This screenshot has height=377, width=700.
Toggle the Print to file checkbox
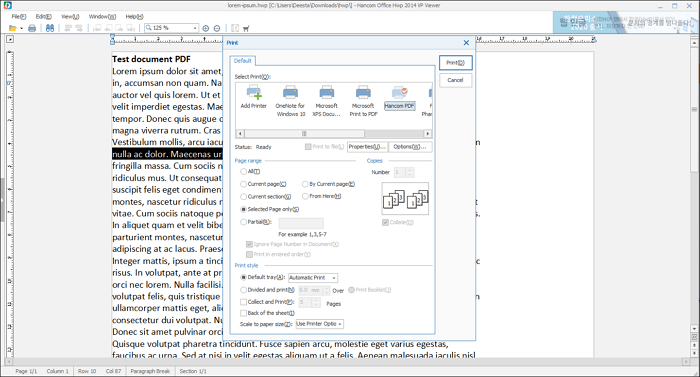pos(308,147)
